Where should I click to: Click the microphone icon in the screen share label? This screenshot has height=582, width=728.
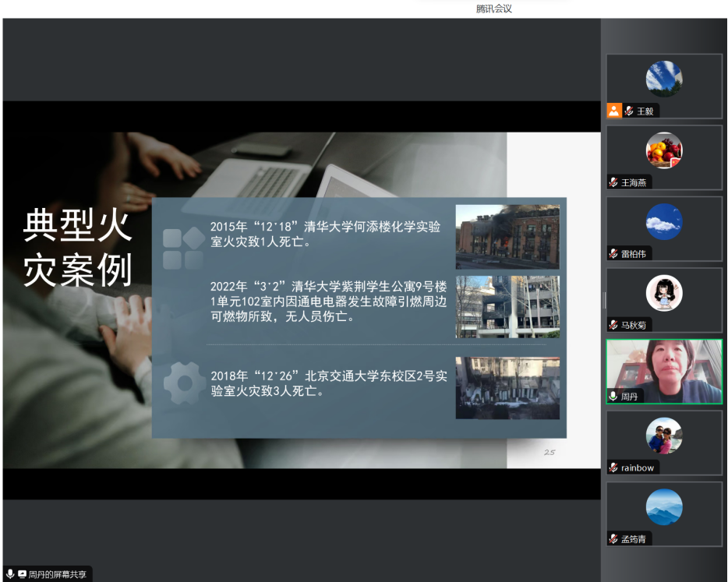(10, 574)
